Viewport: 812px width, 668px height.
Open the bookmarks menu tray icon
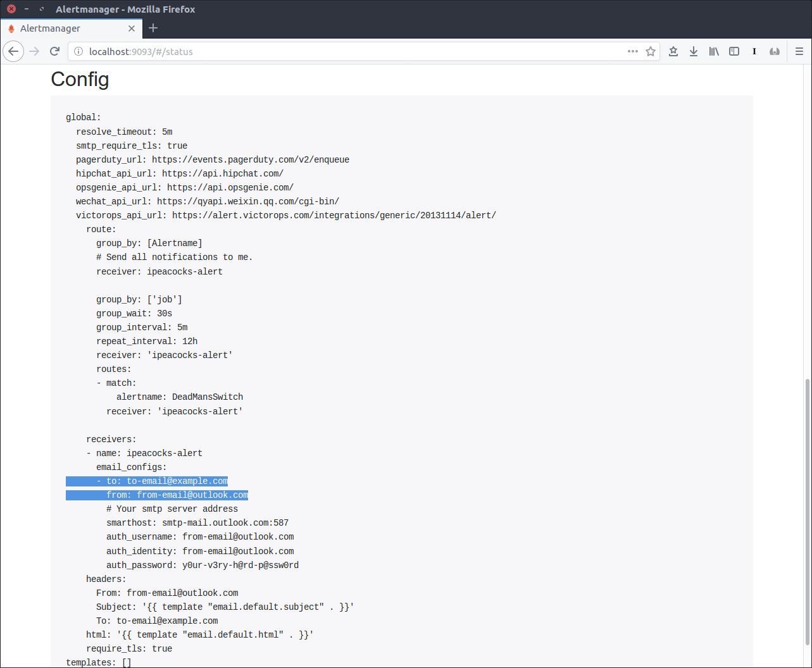click(673, 51)
